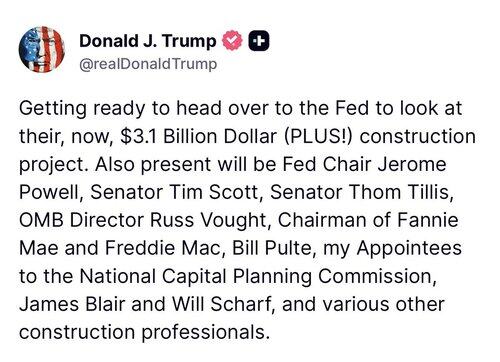Click "Freddie Mac" in the post text
The width and height of the screenshot is (500, 362).
(162, 248)
